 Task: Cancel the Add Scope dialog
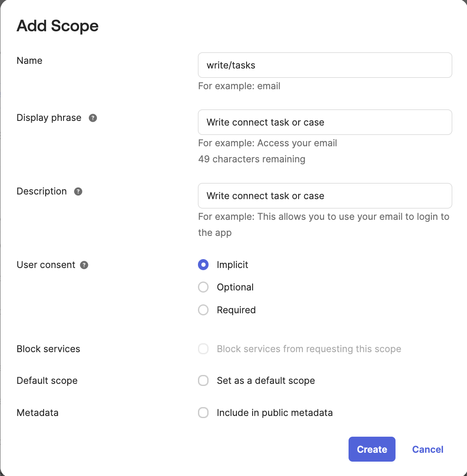[x=428, y=449]
